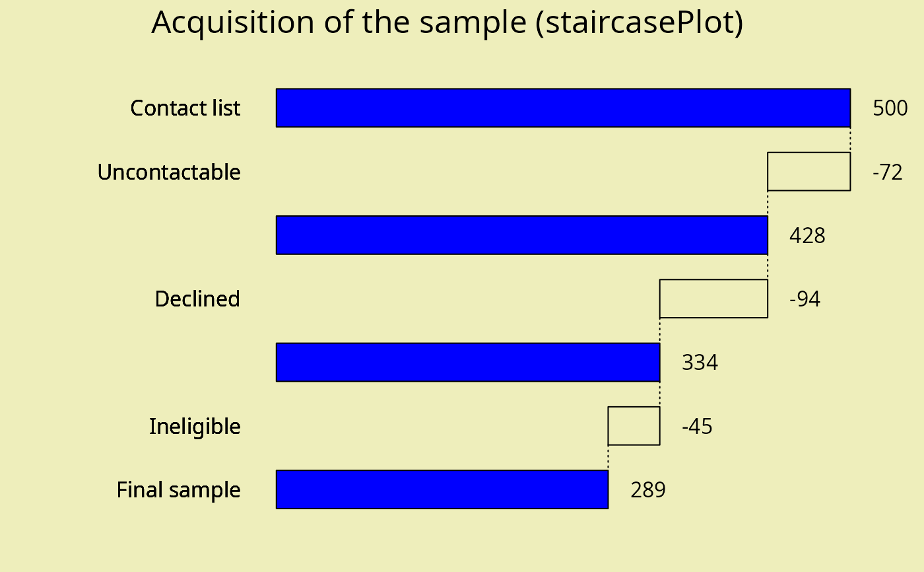The width and height of the screenshot is (924, 572).
Task: Select the "Ineligible" row label
Action: click(x=195, y=427)
